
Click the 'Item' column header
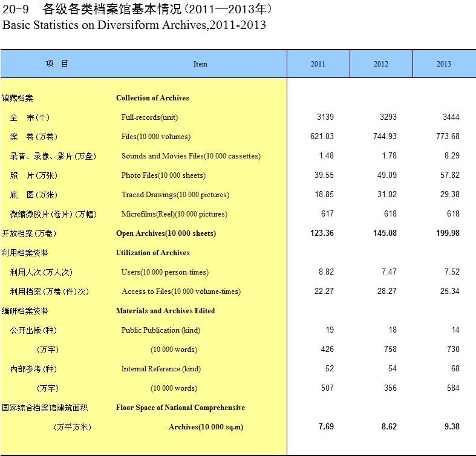[x=200, y=64]
